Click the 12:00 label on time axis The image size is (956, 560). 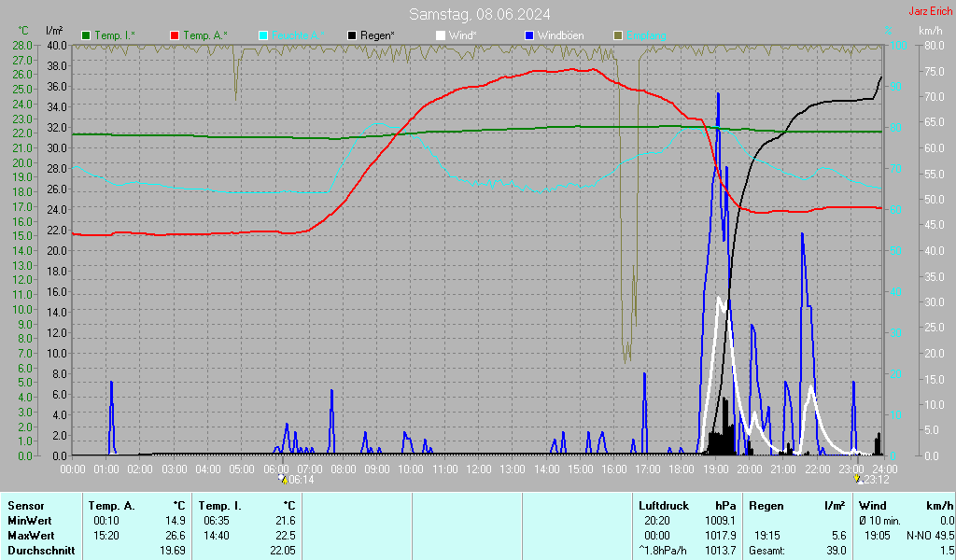[x=478, y=469]
